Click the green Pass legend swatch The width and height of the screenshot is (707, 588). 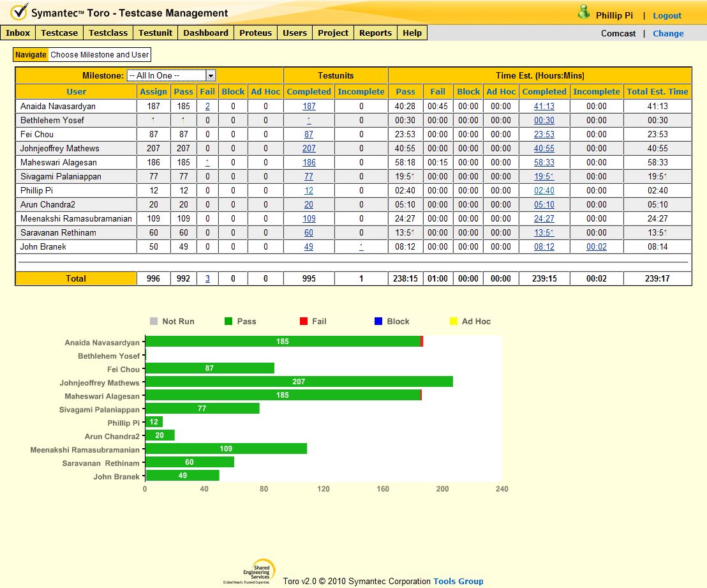[229, 321]
